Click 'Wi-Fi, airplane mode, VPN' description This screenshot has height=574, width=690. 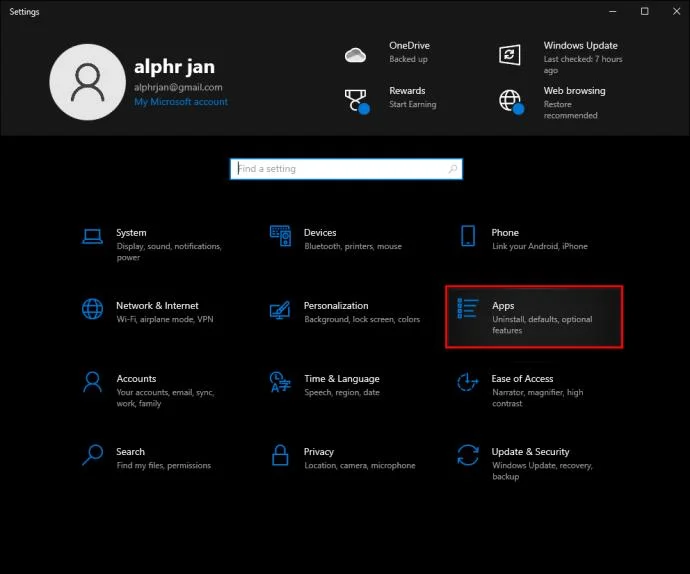click(x=165, y=319)
